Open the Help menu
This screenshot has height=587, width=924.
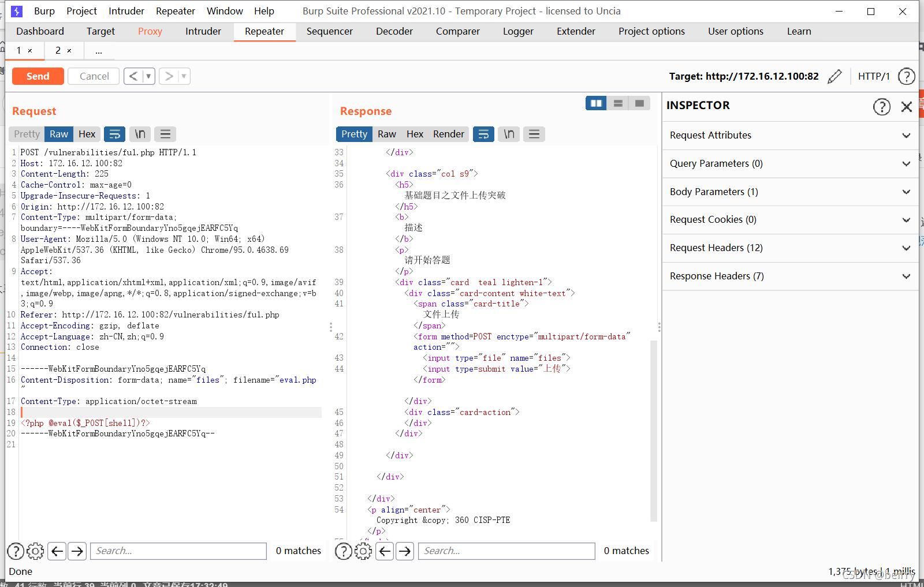264,11
